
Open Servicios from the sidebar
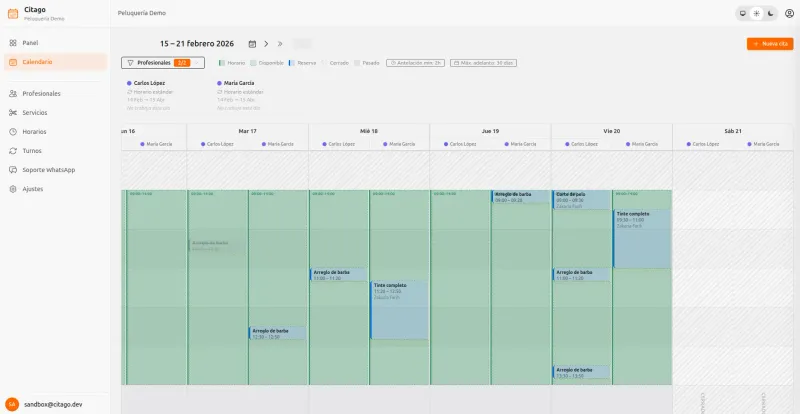tap(34, 112)
